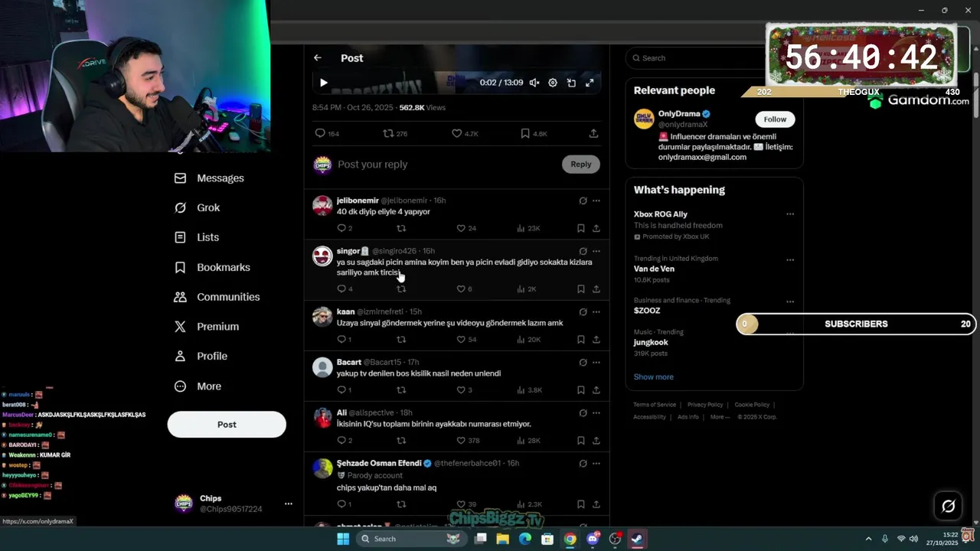Open Profile in the sidebar
This screenshot has width=980, height=551.
pyautogui.click(x=201, y=357)
